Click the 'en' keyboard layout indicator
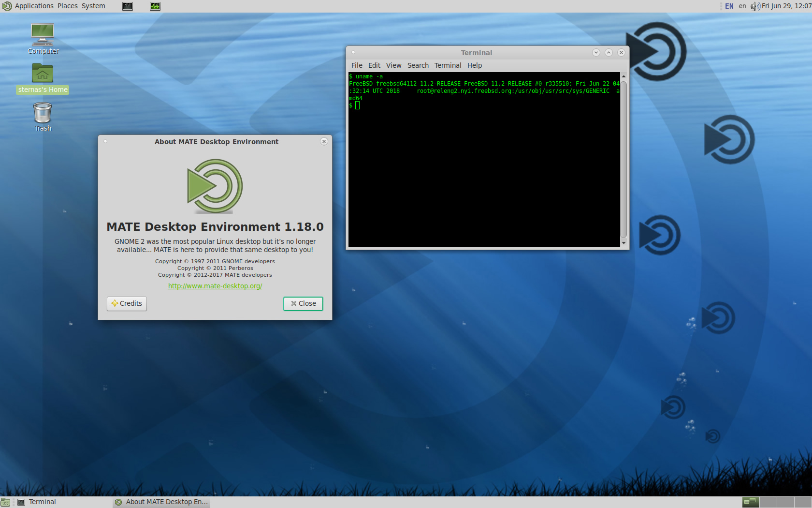 tap(742, 6)
